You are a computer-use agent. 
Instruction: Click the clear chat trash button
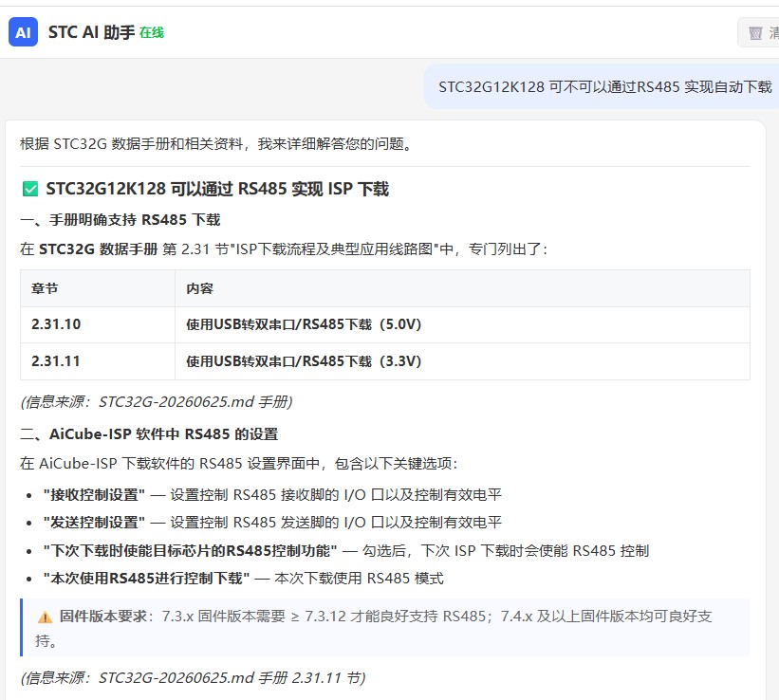click(x=760, y=33)
